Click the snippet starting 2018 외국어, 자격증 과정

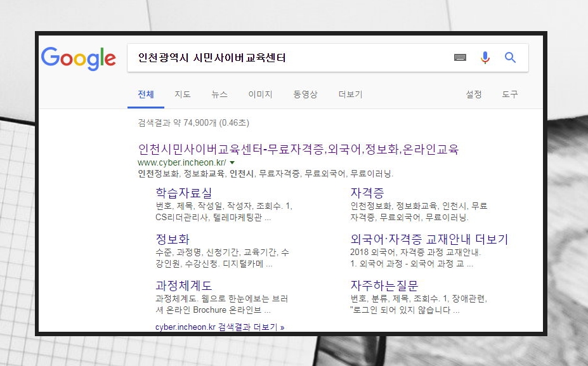(415, 258)
